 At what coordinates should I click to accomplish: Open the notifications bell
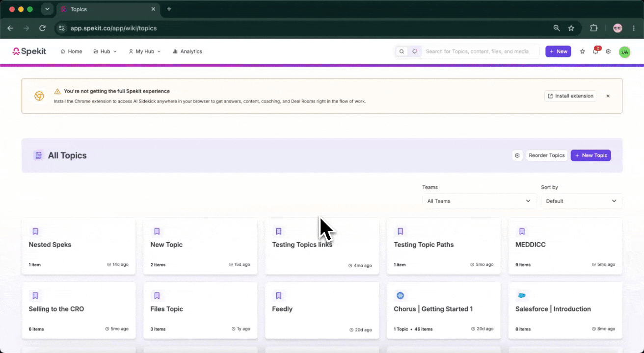(596, 51)
